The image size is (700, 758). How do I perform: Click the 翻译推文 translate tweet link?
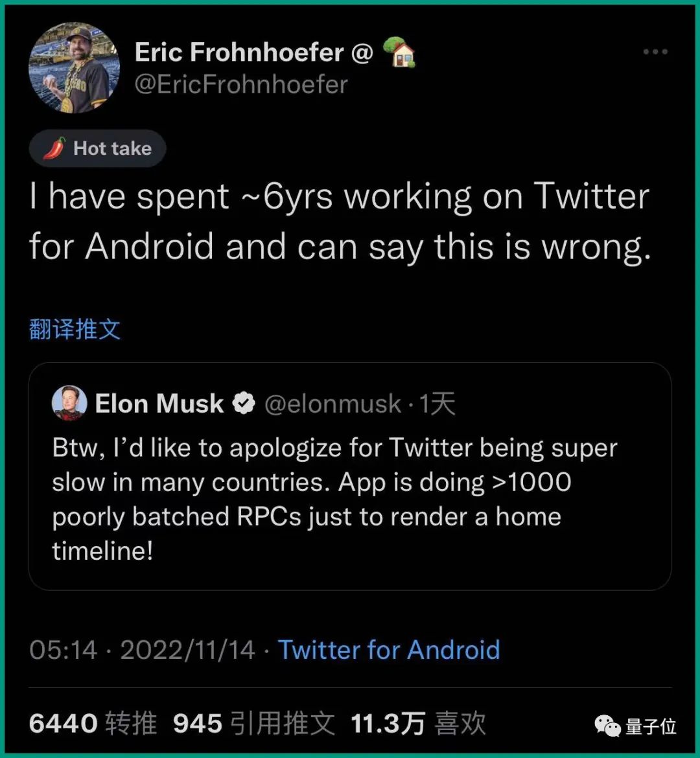[x=75, y=329]
